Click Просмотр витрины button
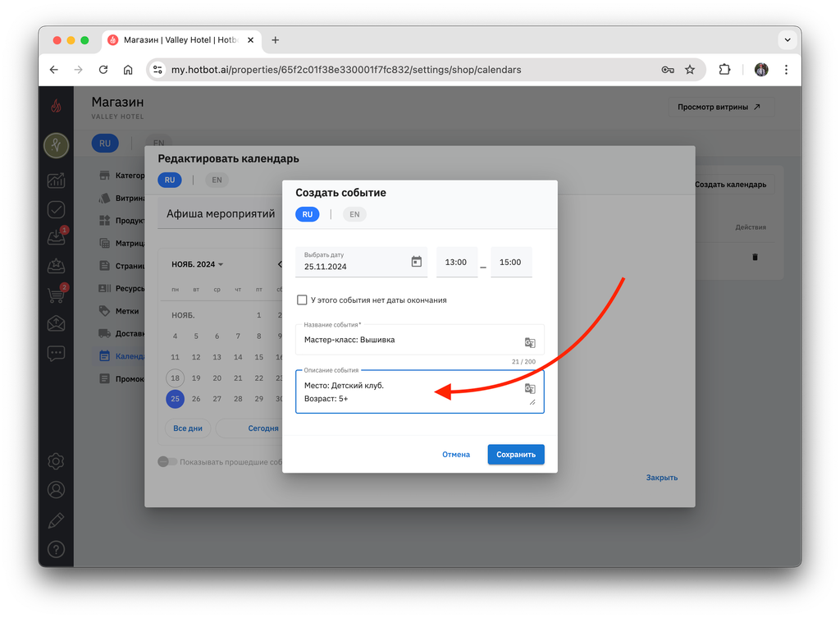Screen dimensions: 840x618 coord(720,108)
